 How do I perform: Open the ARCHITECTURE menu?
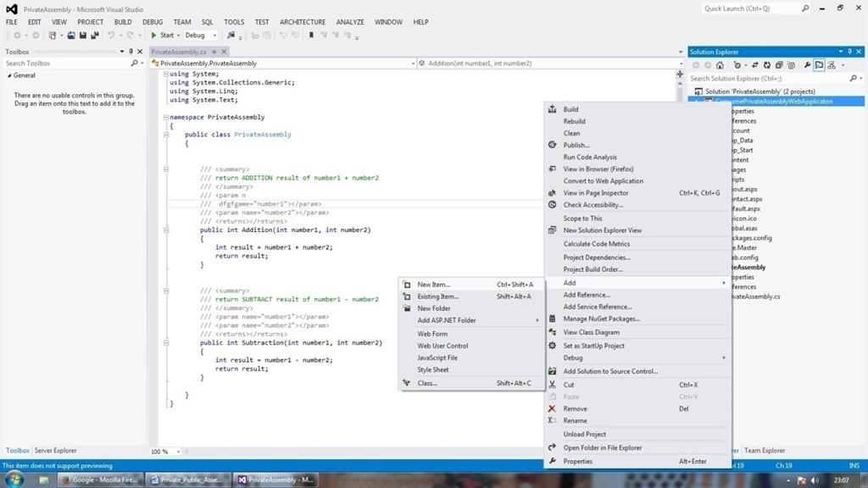303,22
